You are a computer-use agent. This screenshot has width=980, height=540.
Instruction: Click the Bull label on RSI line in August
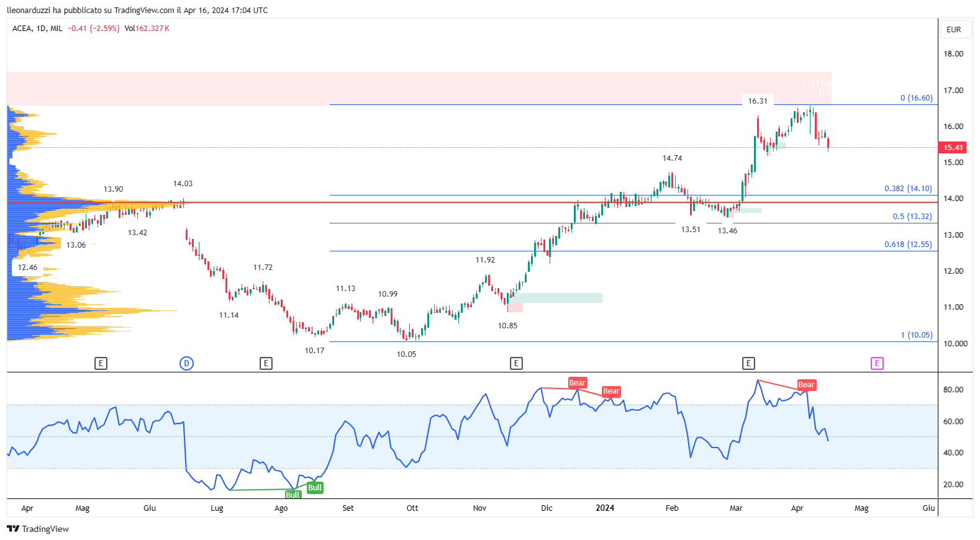click(315, 488)
